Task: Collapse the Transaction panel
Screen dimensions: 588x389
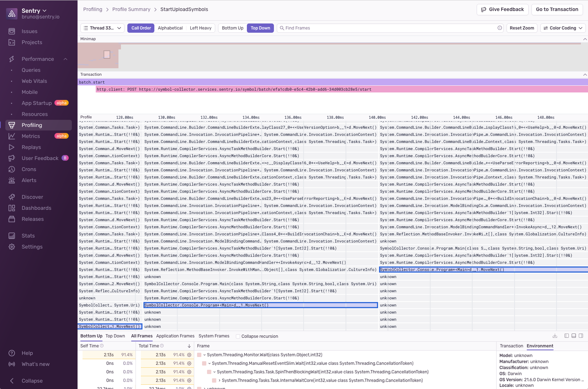Action: pos(585,74)
